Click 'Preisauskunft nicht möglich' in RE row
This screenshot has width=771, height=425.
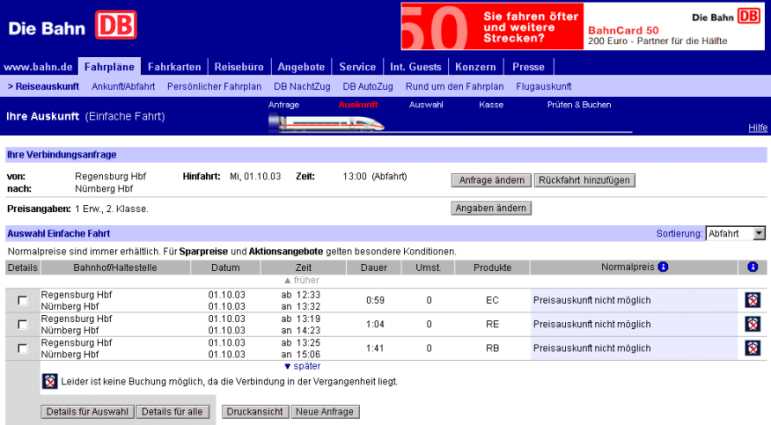click(x=592, y=324)
